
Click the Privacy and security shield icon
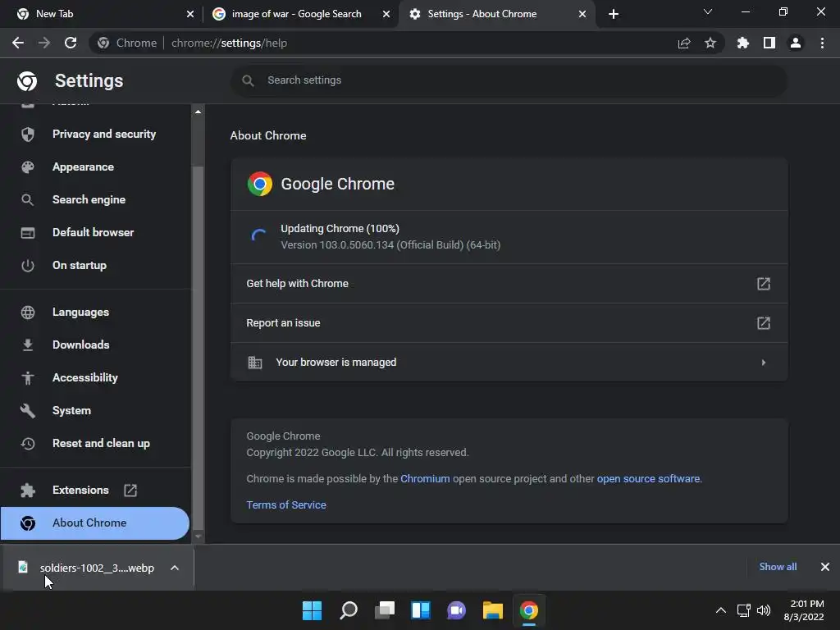[28, 134]
